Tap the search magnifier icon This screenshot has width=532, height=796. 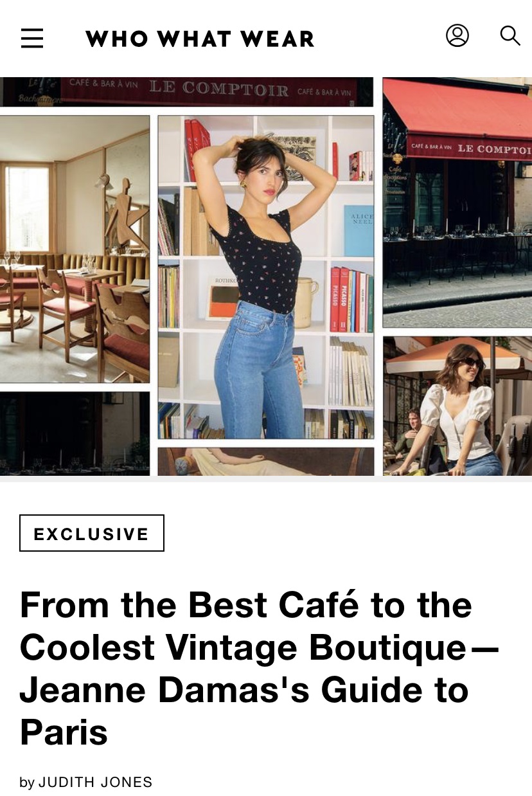(x=510, y=35)
